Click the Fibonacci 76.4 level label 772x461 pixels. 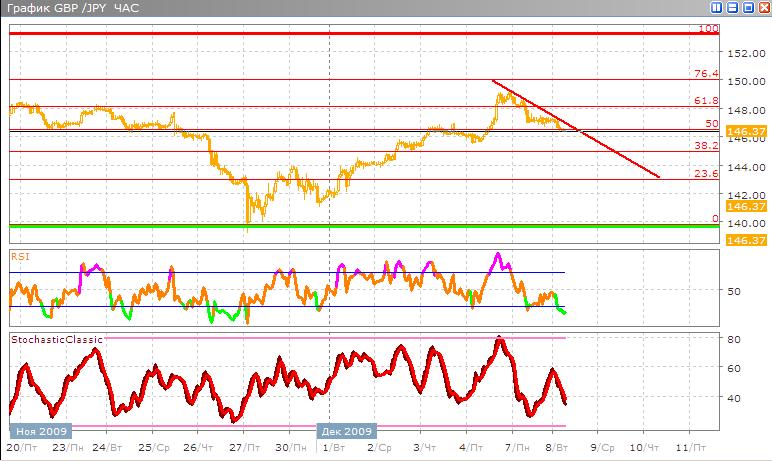pos(706,73)
